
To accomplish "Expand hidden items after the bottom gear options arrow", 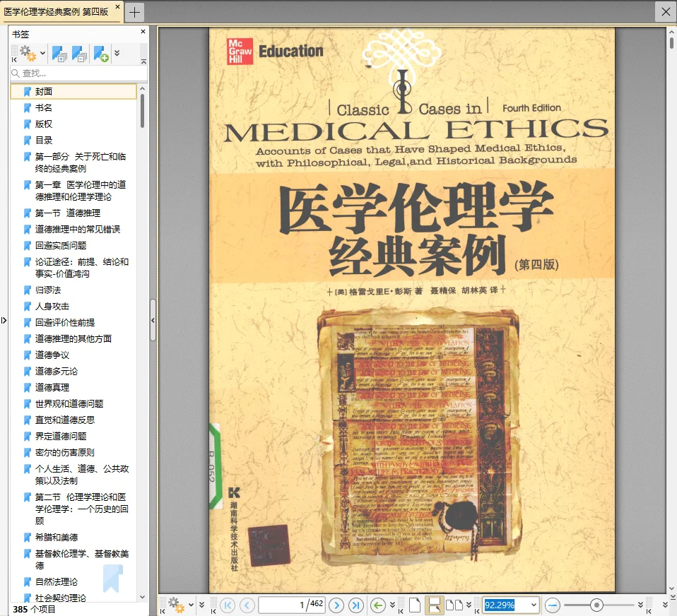I will point(201,605).
